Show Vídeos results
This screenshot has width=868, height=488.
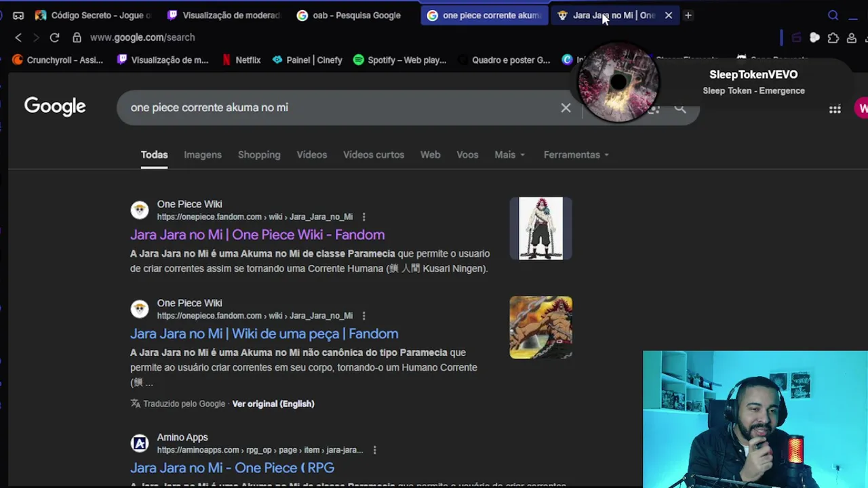pos(312,155)
